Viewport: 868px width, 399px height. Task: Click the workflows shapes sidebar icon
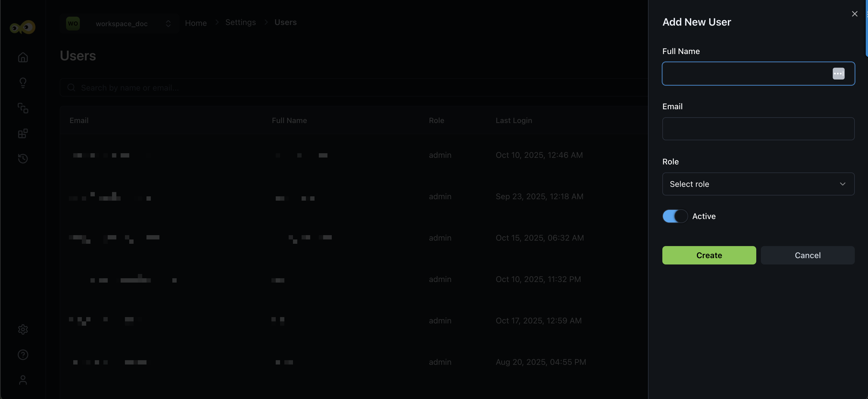point(23,108)
